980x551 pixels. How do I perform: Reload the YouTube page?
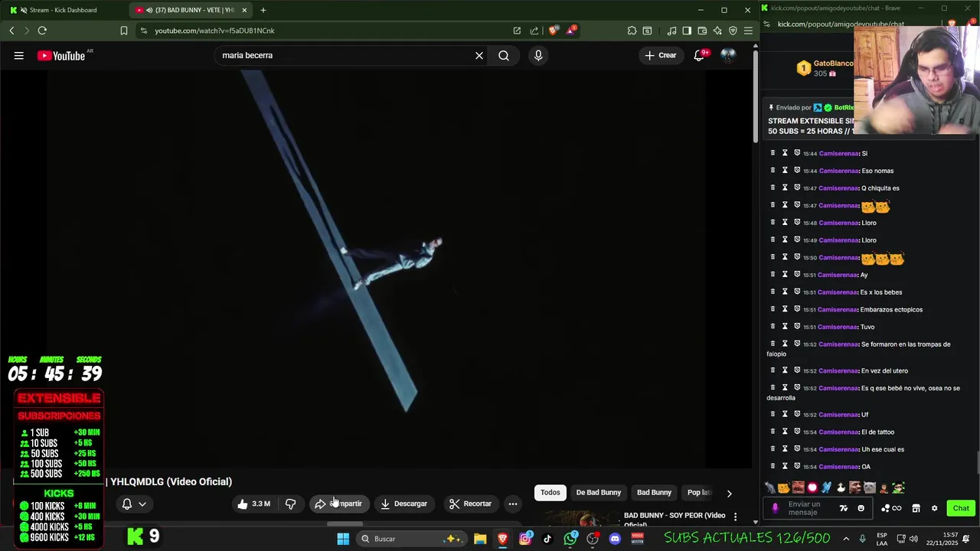coord(42,31)
